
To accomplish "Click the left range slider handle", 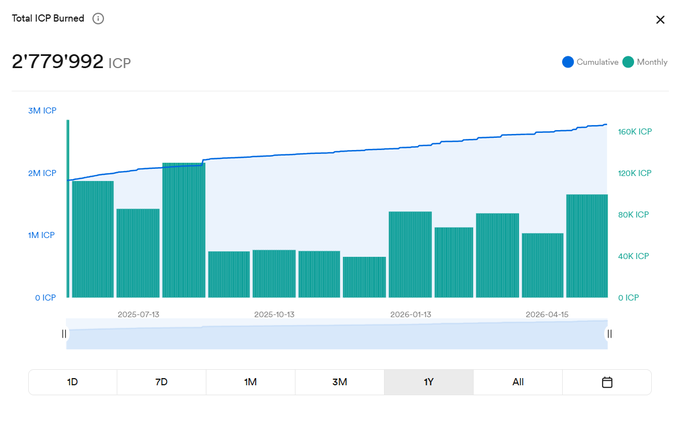I will click(x=64, y=334).
